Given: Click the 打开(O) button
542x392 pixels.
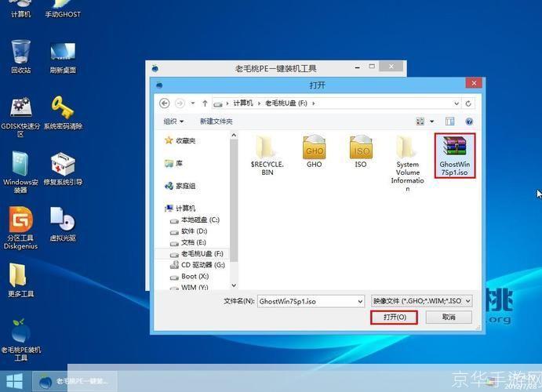Looking at the screenshot, I should 394,317.
